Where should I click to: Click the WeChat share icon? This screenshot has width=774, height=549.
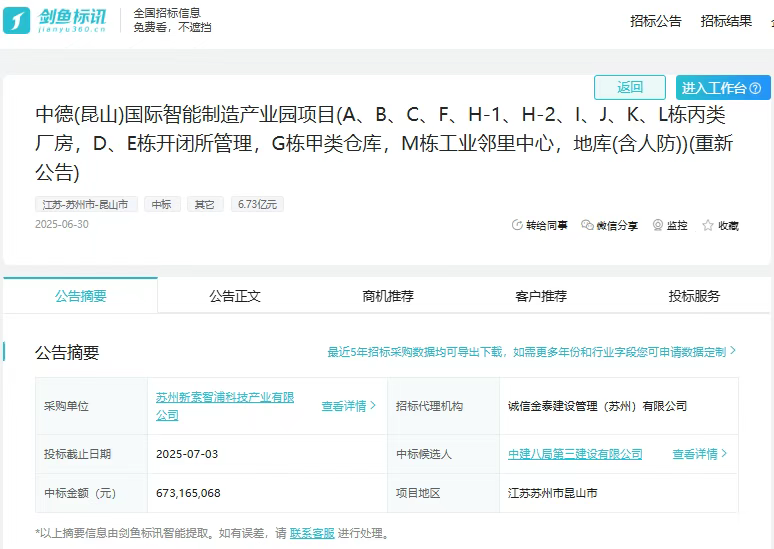tap(587, 225)
